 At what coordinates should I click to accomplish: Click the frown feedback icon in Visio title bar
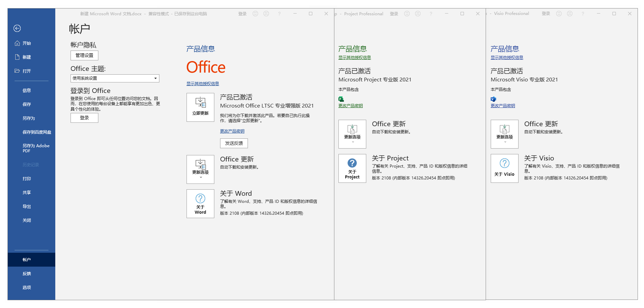[570, 14]
